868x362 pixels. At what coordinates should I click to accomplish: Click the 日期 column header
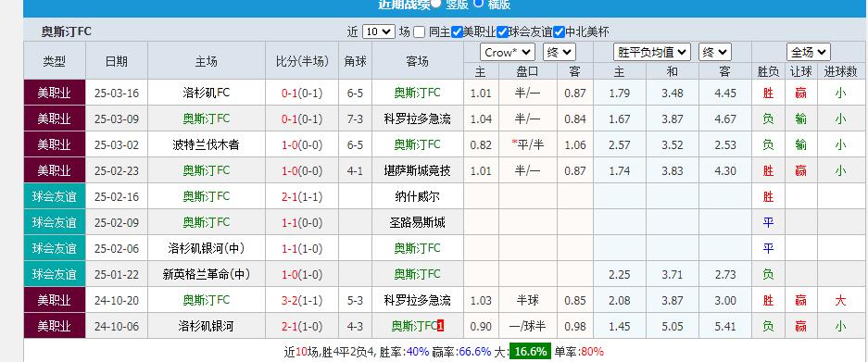tap(116, 61)
